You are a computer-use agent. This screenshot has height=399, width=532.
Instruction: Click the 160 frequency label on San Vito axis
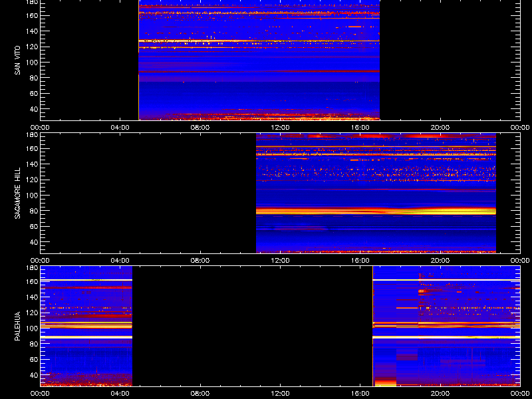click(x=33, y=15)
